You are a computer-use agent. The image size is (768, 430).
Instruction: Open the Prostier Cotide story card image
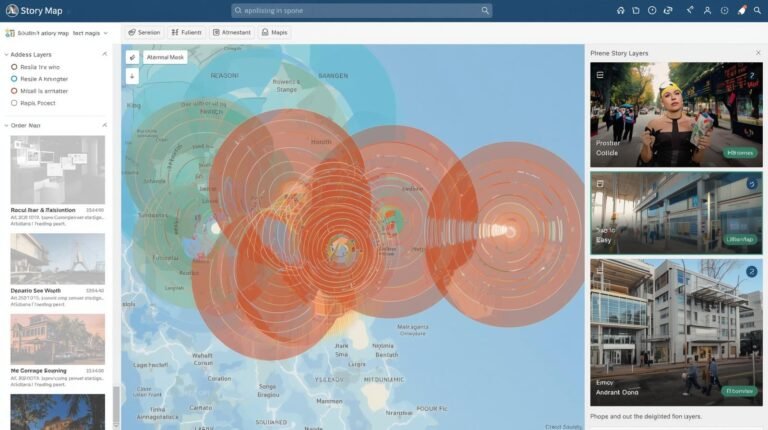(676, 115)
